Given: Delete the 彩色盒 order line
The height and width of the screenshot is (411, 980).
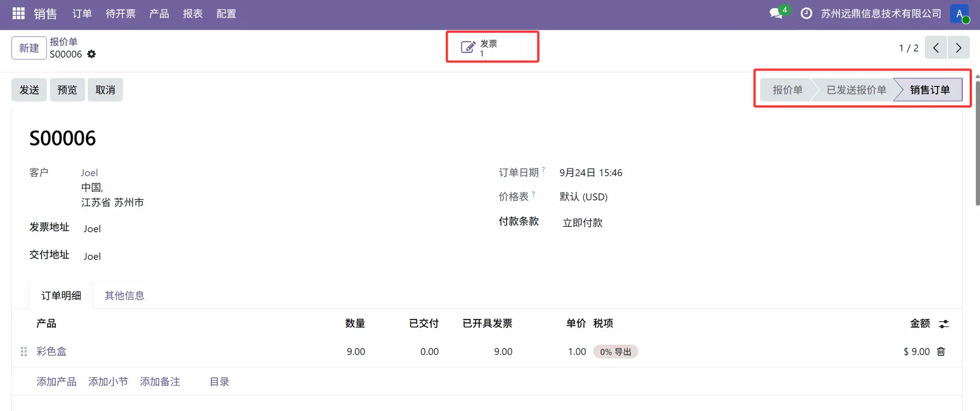Looking at the screenshot, I should pos(941,351).
